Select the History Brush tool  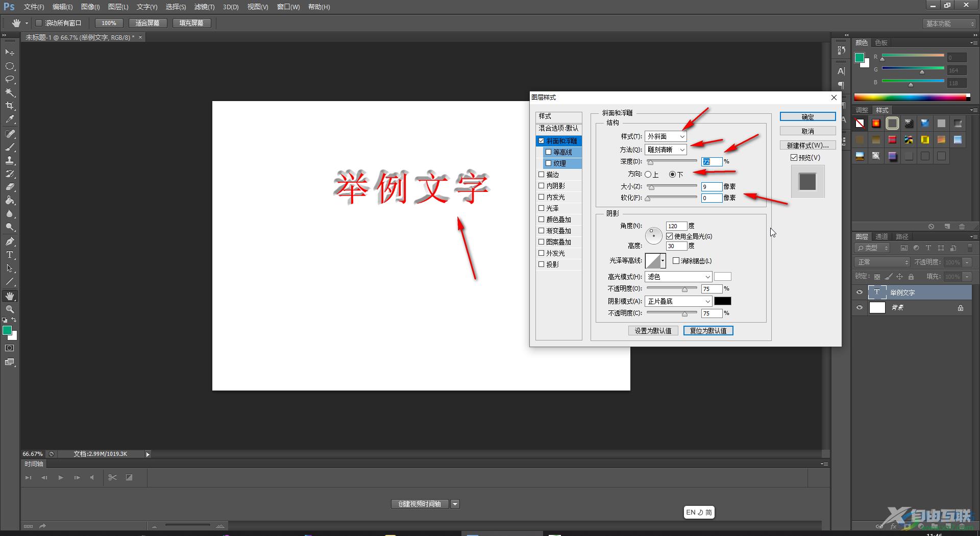pyautogui.click(x=10, y=174)
